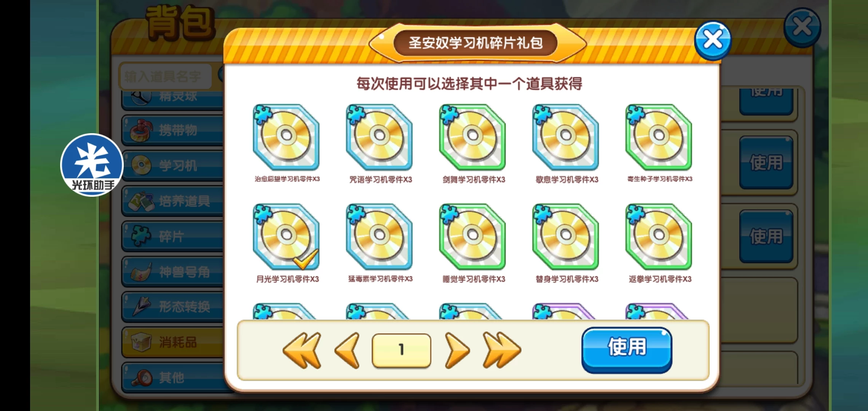Choose 猛毒素学习机零件X3 disc icon

click(x=379, y=237)
